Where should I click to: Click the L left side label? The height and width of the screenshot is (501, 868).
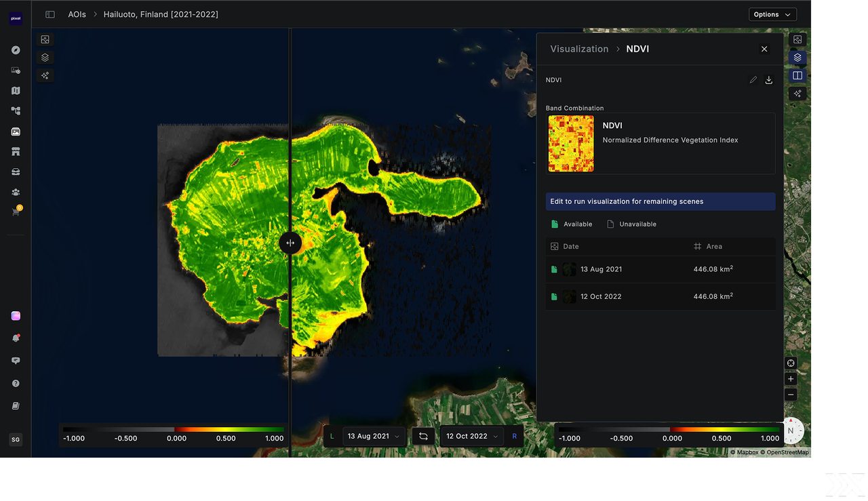(332, 437)
